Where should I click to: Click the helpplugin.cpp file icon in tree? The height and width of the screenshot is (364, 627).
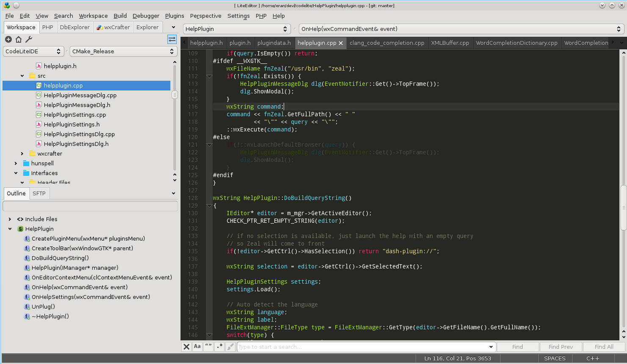pos(39,85)
